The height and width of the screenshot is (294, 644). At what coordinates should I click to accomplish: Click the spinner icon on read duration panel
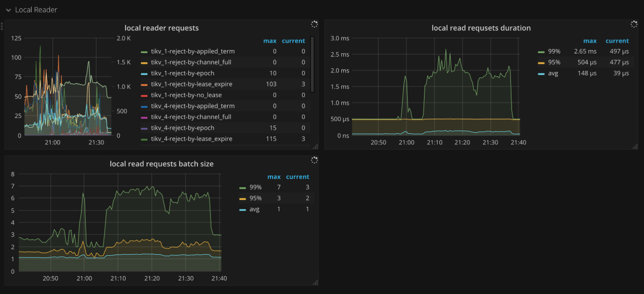tap(634, 24)
